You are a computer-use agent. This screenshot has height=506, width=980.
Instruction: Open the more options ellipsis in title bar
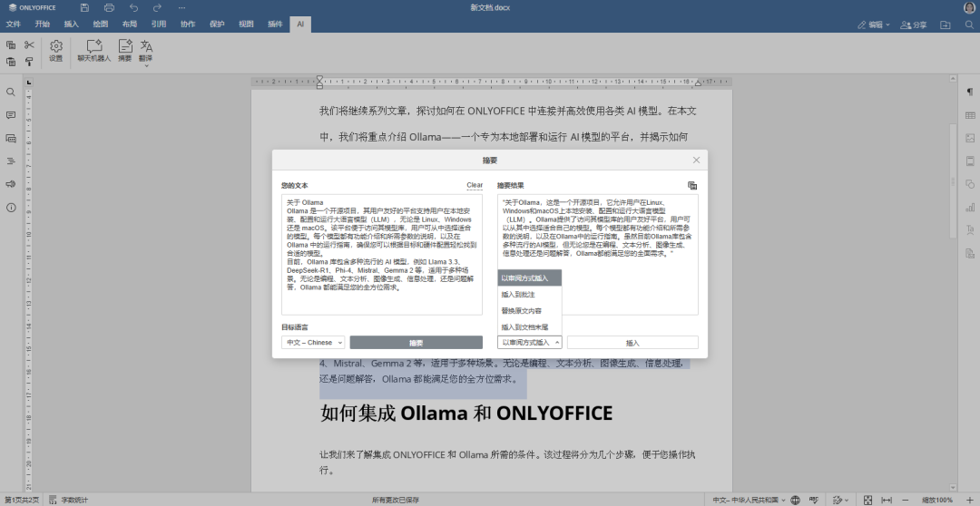181,7
